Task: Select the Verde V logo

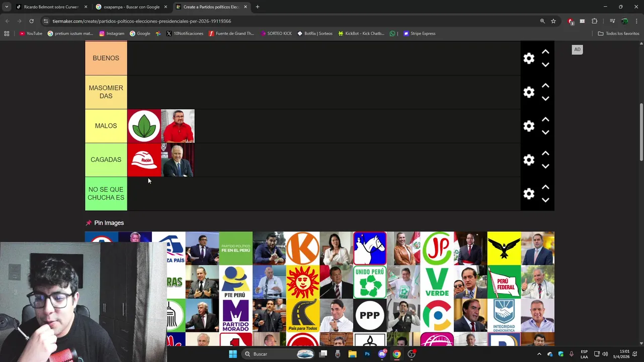Action: pyautogui.click(x=437, y=282)
